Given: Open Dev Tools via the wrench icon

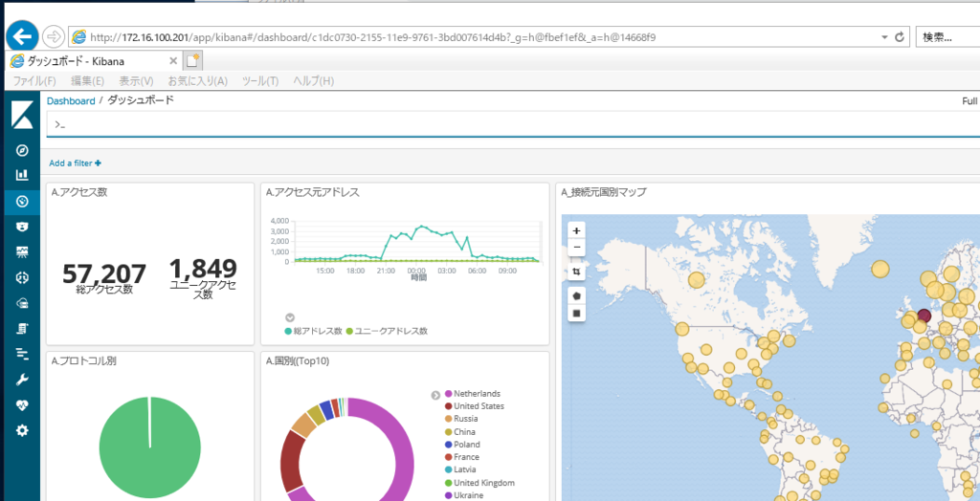Looking at the screenshot, I should pos(22,380).
